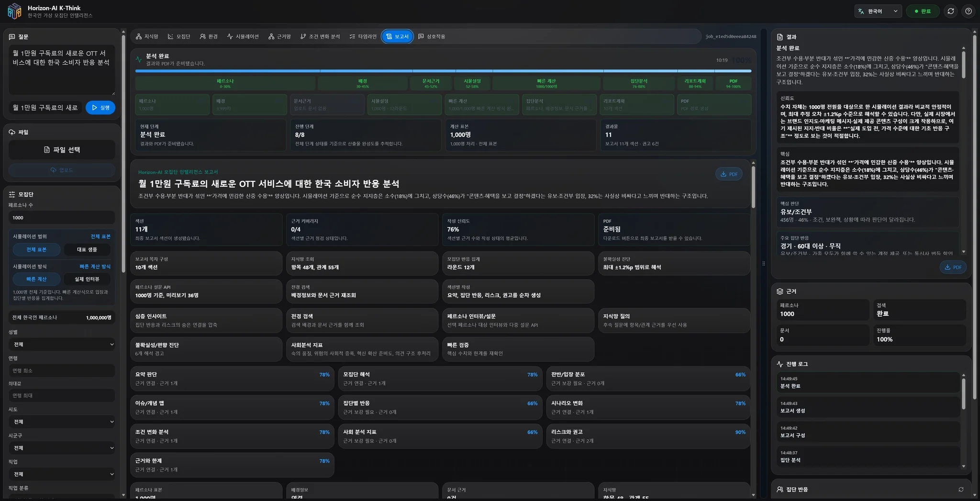Click the file icon inside 파일 선택 button
Image resolution: width=980 pixels, height=501 pixels.
point(47,150)
